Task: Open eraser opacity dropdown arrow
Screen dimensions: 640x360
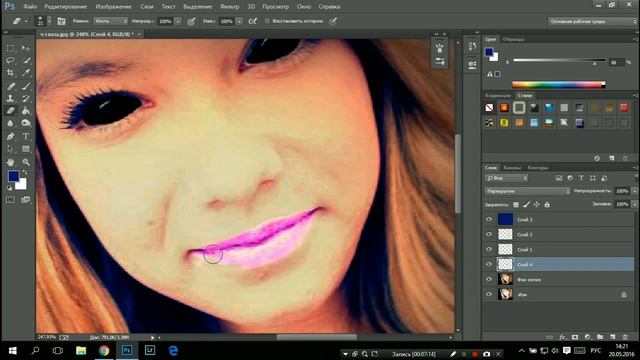Action: pos(178,21)
